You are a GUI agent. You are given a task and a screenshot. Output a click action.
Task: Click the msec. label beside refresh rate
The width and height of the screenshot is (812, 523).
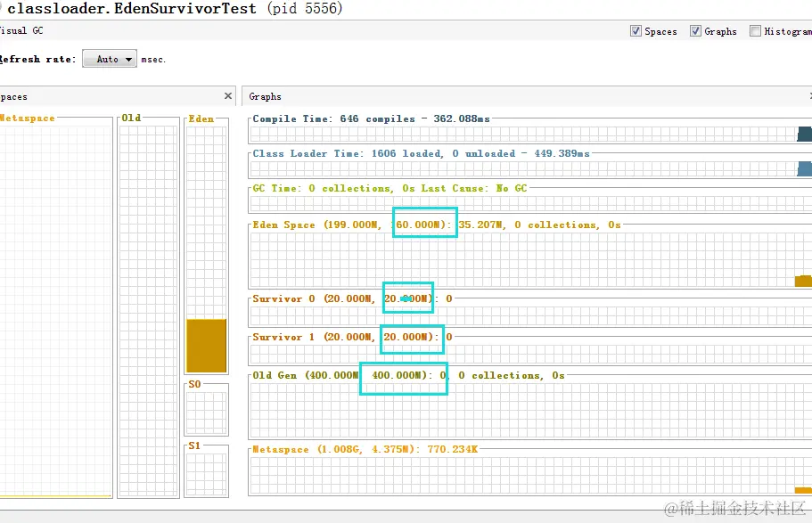click(x=153, y=60)
